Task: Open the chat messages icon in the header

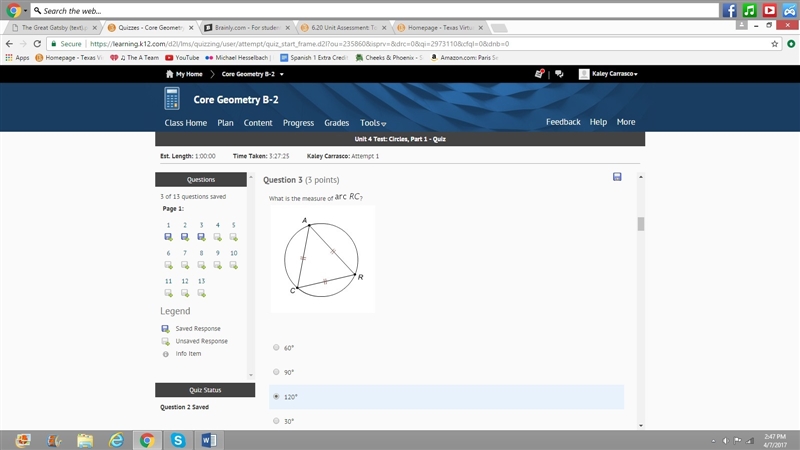Action: point(559,74)
